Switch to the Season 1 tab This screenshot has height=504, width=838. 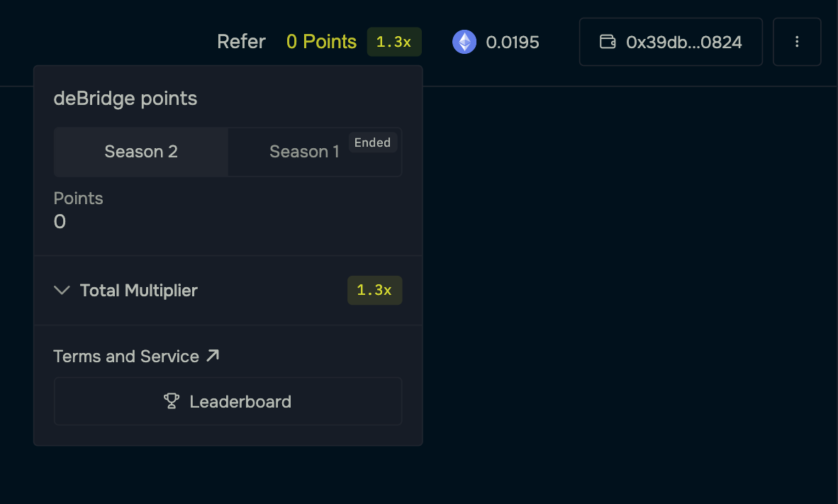tap(304, 152)
